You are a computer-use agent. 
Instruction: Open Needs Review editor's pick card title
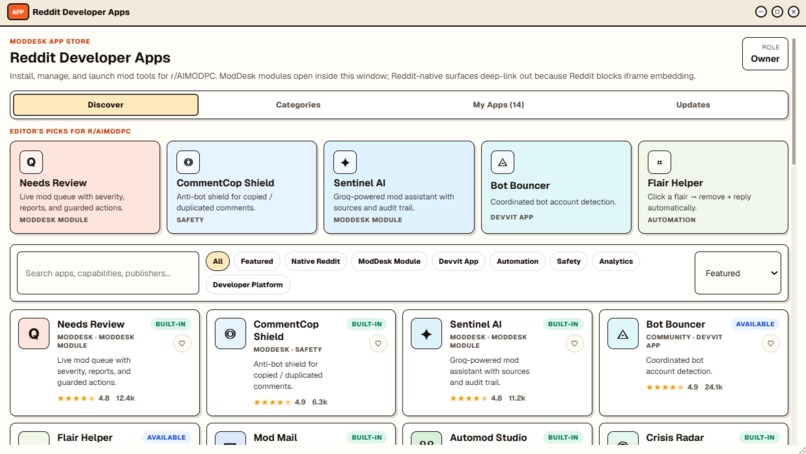point(53,183)
